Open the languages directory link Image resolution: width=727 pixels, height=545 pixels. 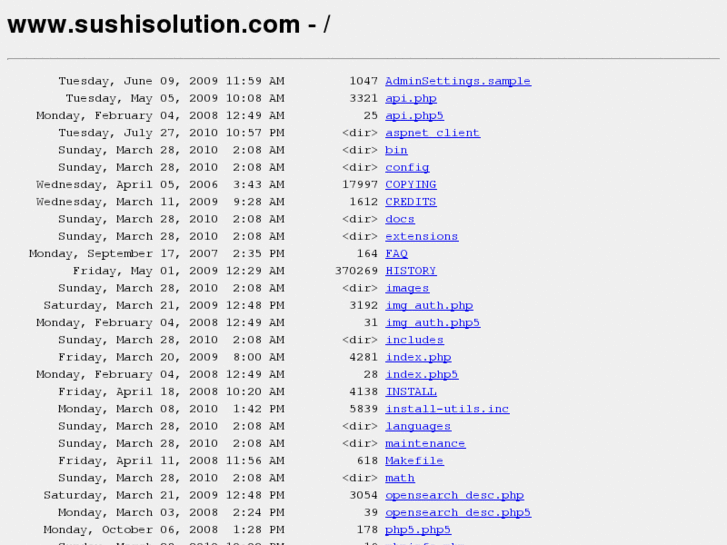coord(418,426)
